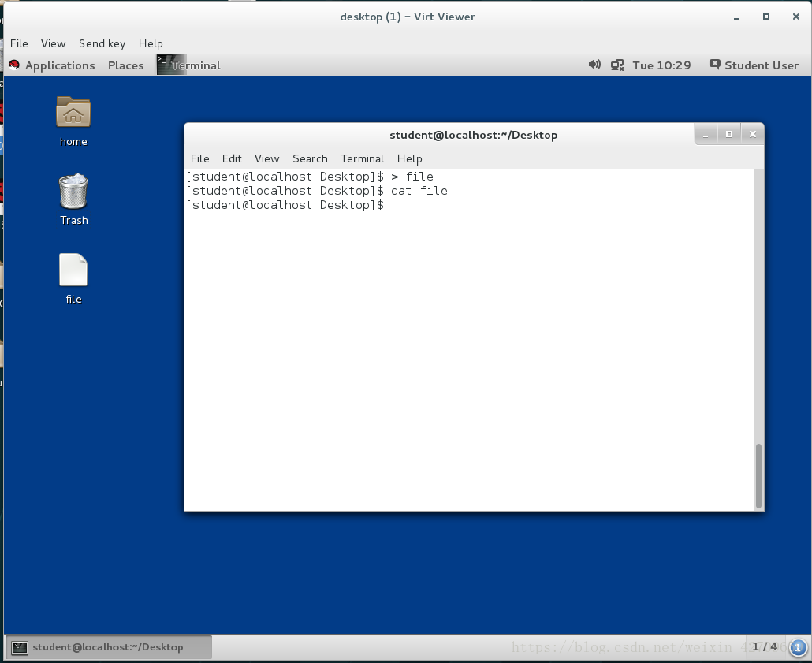812x663 pixels.
Task: Open the terminal's View menu
Action: pyautogui.click(x=266, y=158)
